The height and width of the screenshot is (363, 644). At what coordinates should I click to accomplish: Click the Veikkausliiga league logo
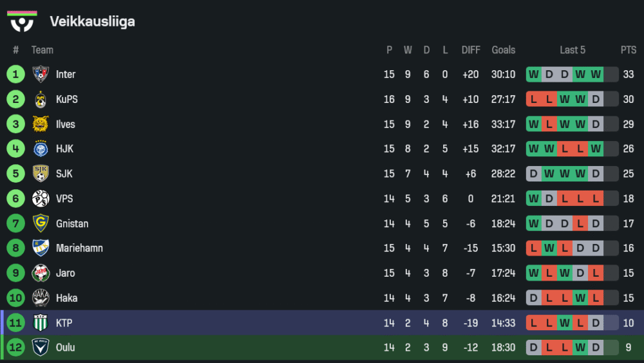coord(22,21)
